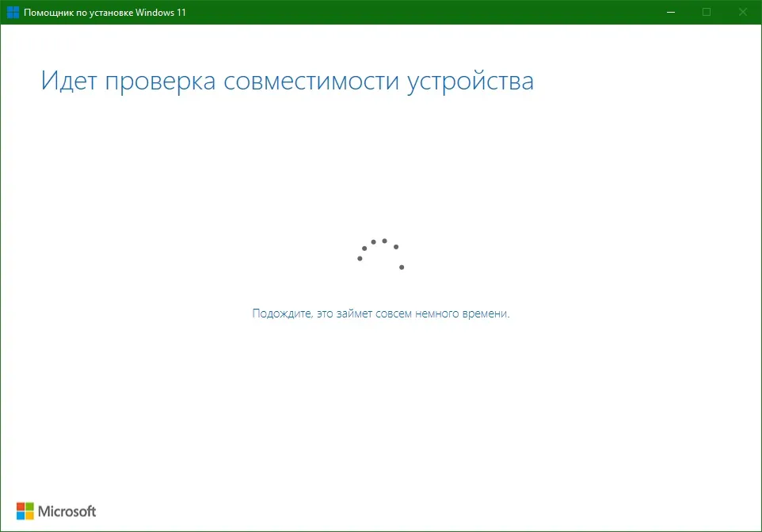Minimize the Windows 11 installation assistant window
Viewport: 762px width, 532px height.
tap(671, 12)
